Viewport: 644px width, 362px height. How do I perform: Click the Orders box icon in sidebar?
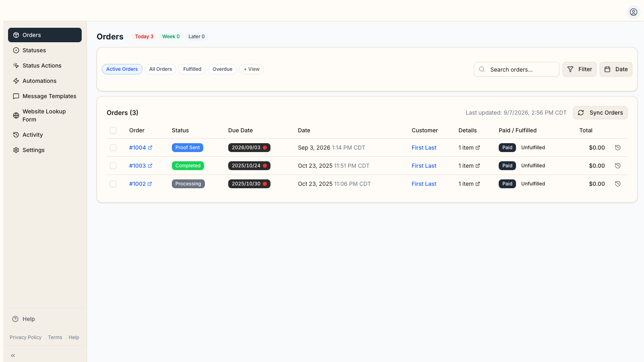(16, 35)
